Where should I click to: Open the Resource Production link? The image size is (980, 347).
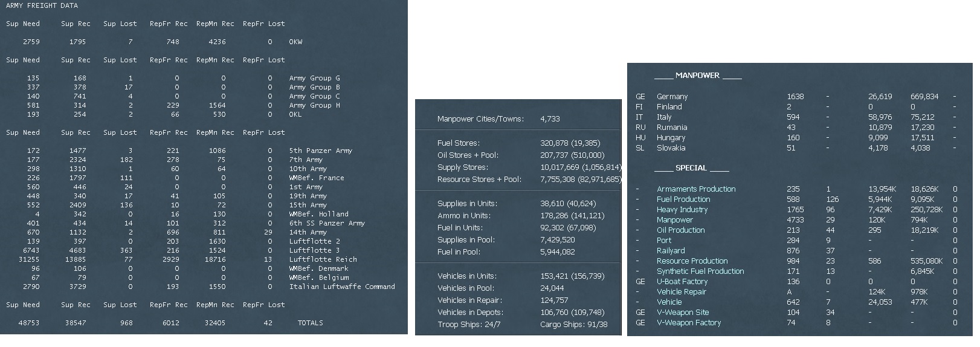692,261
